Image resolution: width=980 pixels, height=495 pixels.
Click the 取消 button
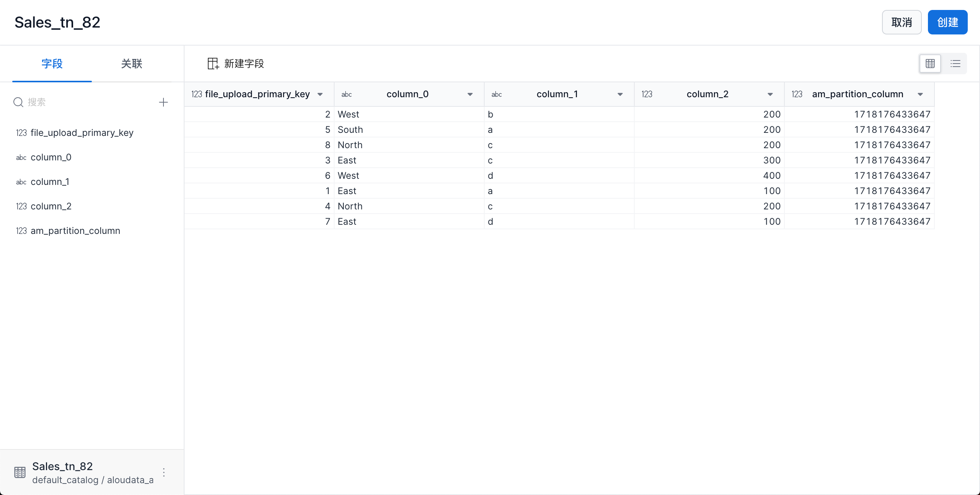902,22
